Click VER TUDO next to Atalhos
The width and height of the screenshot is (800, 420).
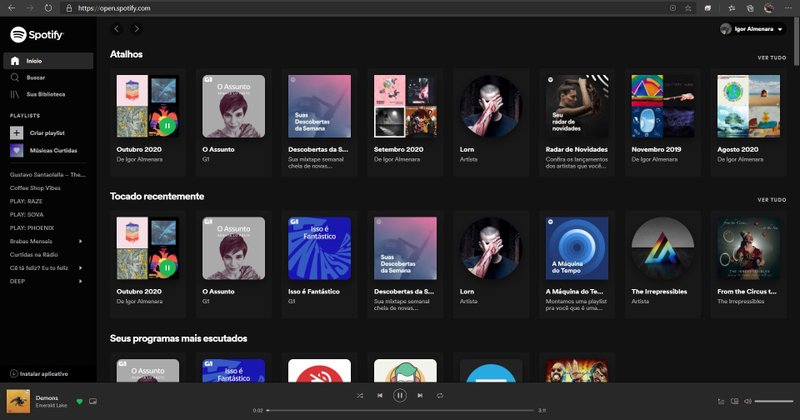point(771,58)
